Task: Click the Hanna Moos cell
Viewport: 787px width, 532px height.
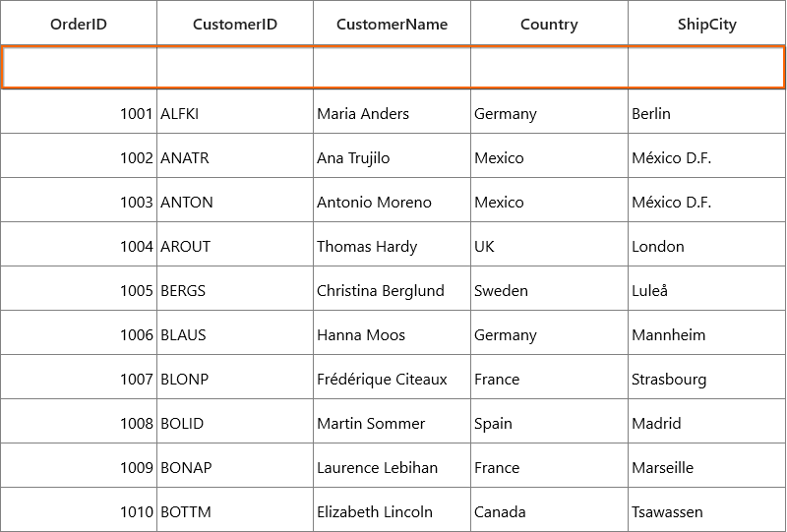Action: (392, 332)
